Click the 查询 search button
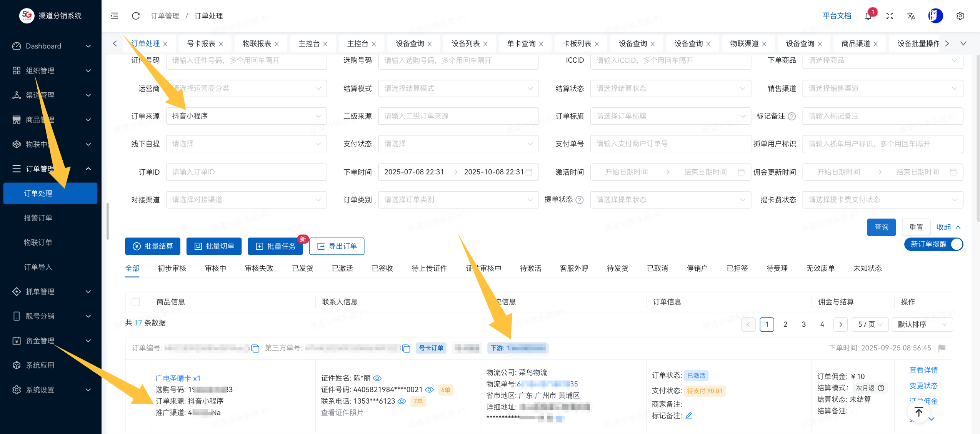Screen dimensions: 980x434 [881, 227]
